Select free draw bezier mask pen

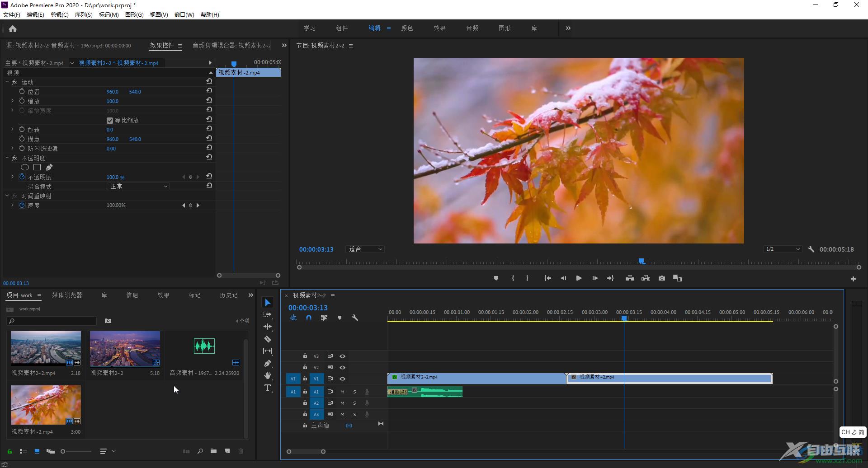click(49, 167)
